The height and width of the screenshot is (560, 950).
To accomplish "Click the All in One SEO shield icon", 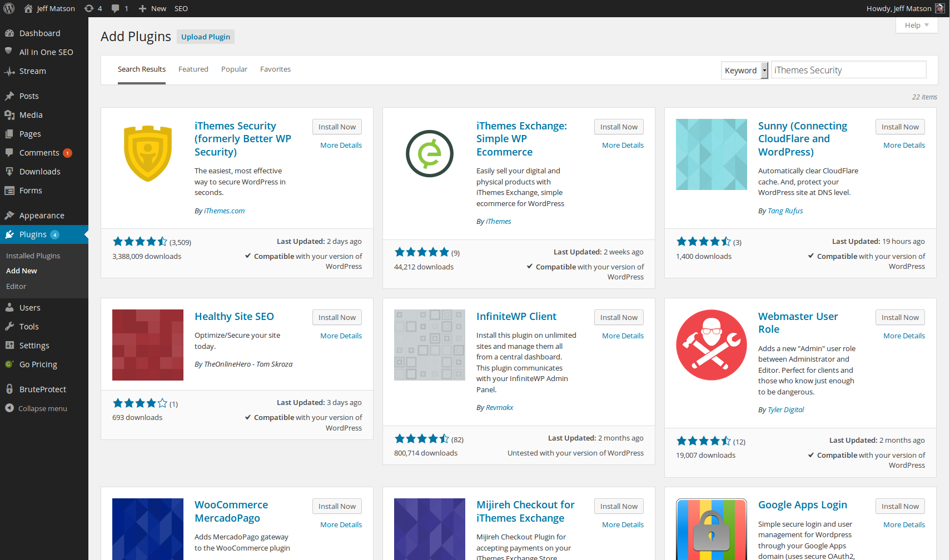I will pos(9,52).
